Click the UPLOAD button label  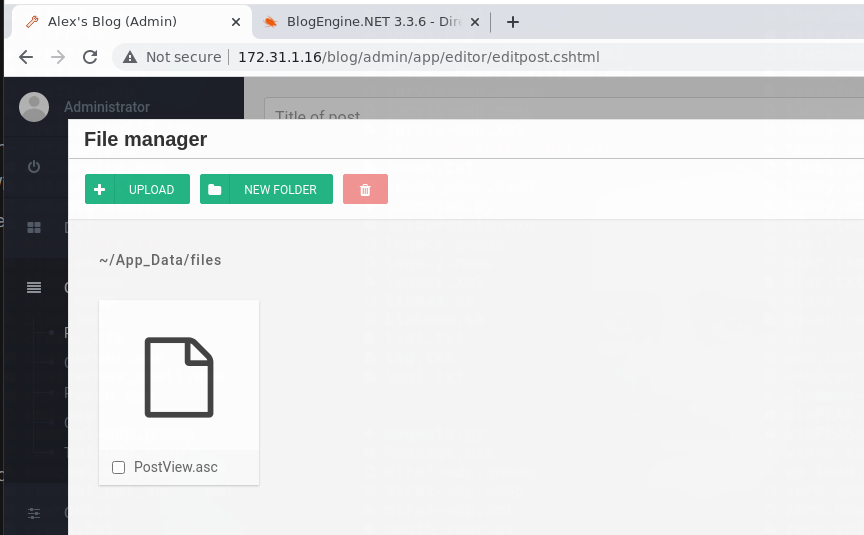[151, 190]
